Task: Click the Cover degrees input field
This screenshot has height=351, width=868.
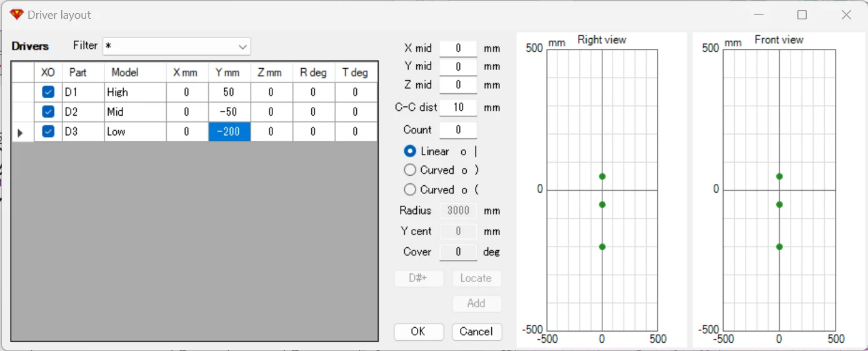Action: (x=458, y=252)
